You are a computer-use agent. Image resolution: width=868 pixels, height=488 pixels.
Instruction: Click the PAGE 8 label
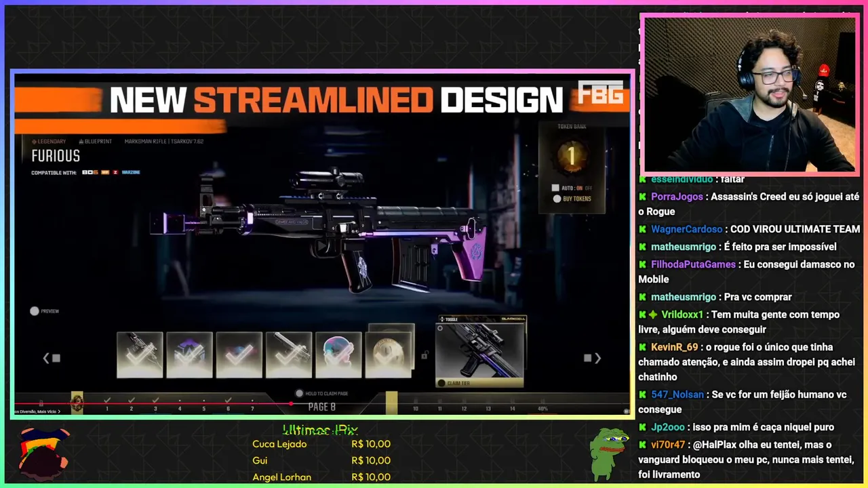pyautogui.click(x=321, y=407)
